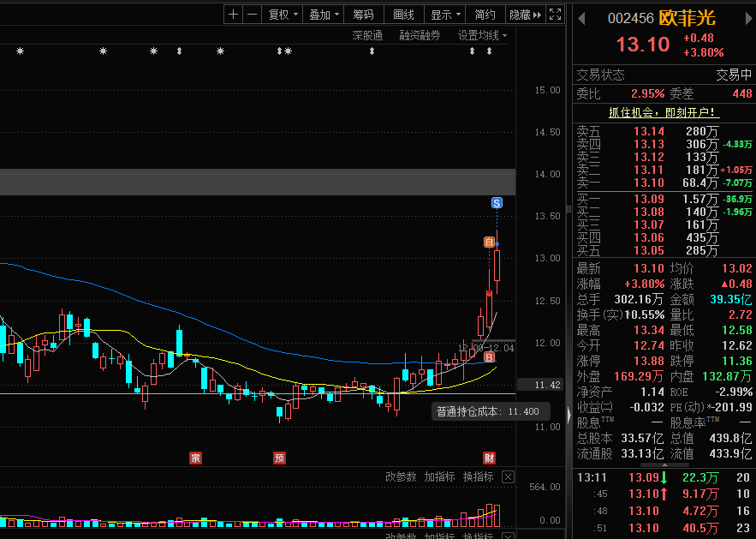Select the 买一 13.09 order row
This screenshot has height=539, width=756.
[664, 199]
